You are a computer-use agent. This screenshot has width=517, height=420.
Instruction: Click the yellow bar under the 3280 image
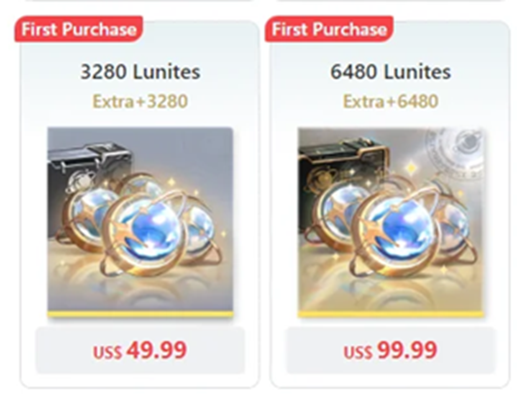click(141, 314)
